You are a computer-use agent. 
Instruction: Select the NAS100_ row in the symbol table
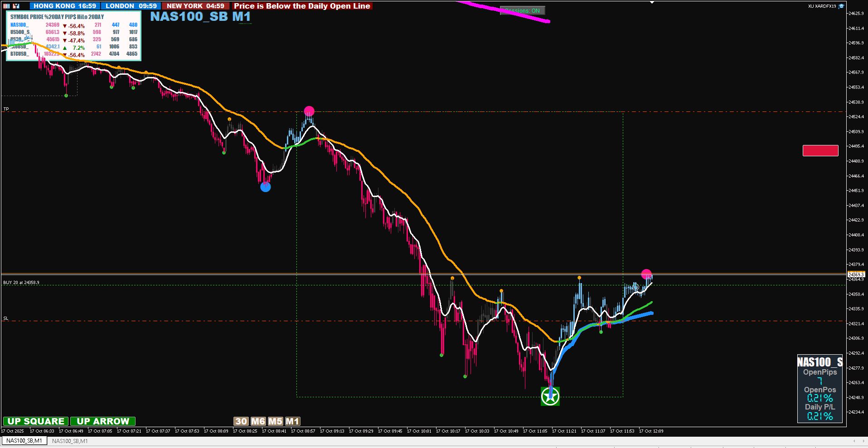pyautogui.click(x=73, y=25)
